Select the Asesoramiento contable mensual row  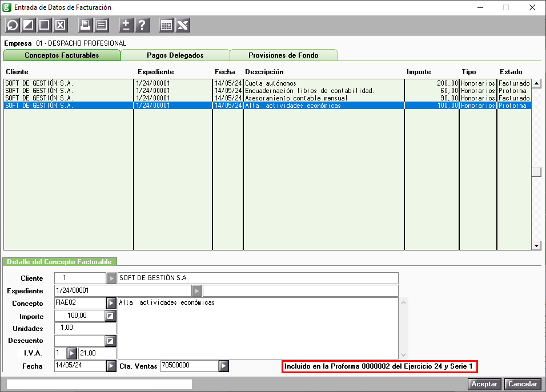pyautogui.click(x=267, y=98)
